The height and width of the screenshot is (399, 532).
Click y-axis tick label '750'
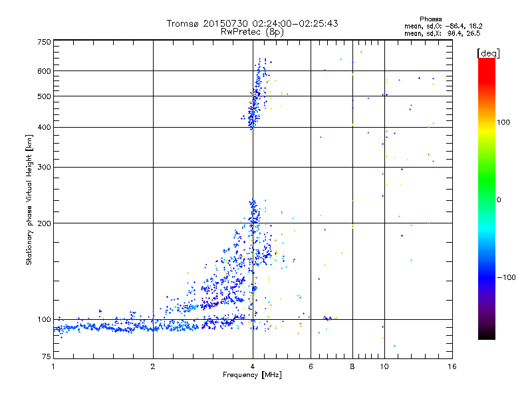tap(44, 42)
